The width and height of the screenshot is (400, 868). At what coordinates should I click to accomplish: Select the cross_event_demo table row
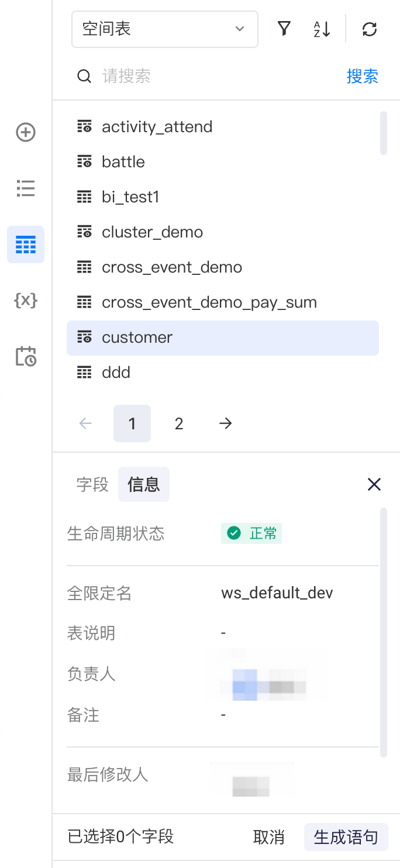click(223, 267)
